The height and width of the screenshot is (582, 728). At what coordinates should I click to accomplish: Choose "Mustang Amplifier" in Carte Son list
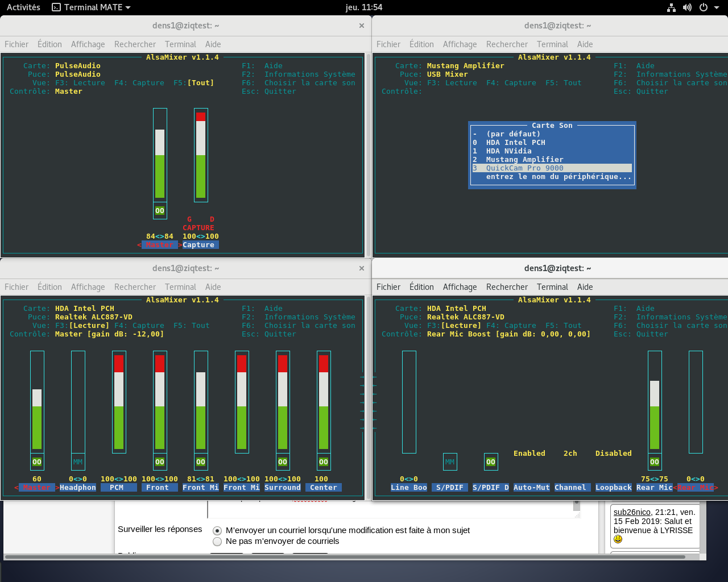pos(552,160)
